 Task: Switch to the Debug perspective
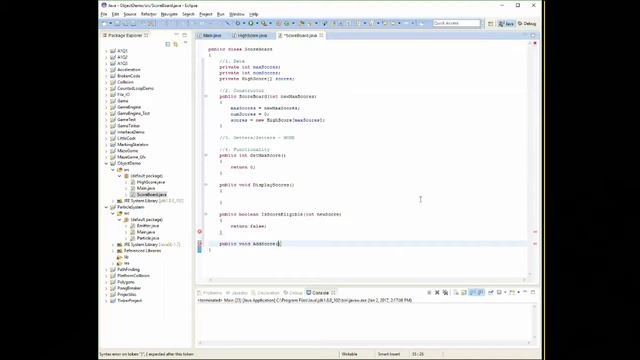pyautogui.click(x=527, y=24)
